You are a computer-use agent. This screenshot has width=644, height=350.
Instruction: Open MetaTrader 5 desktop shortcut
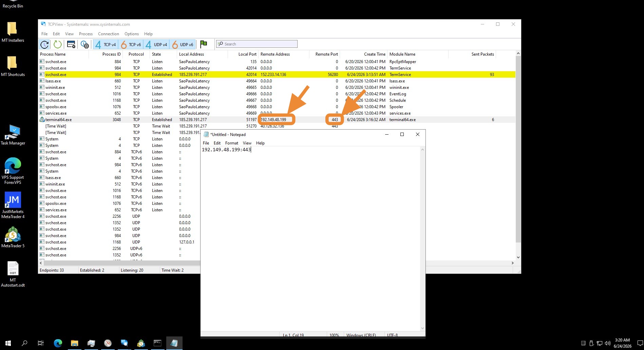point(13,237)
